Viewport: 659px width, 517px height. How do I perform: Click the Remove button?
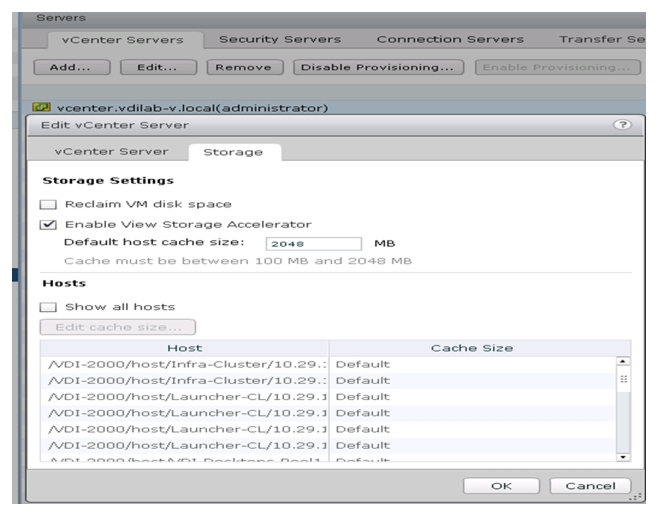[245, 67]
